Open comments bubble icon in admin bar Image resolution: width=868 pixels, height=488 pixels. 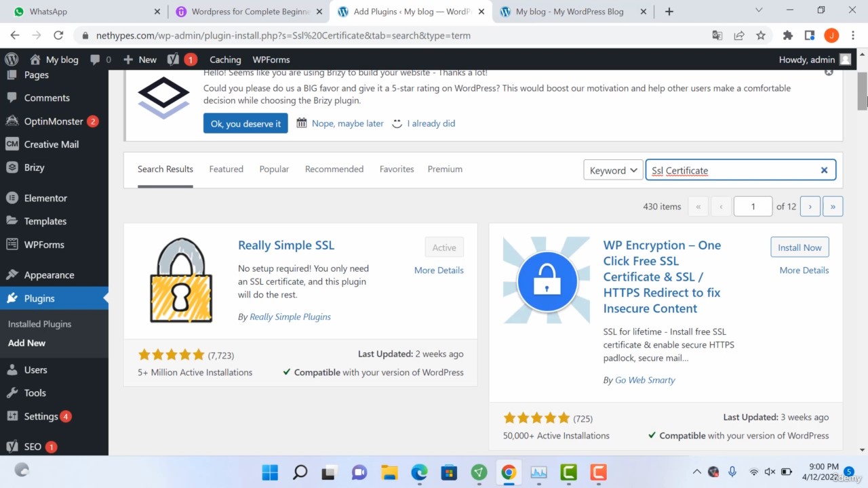(x=100, y=60)
